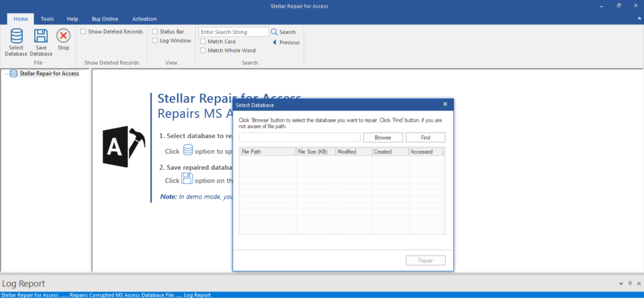Open the Help tab

point(73,19)
